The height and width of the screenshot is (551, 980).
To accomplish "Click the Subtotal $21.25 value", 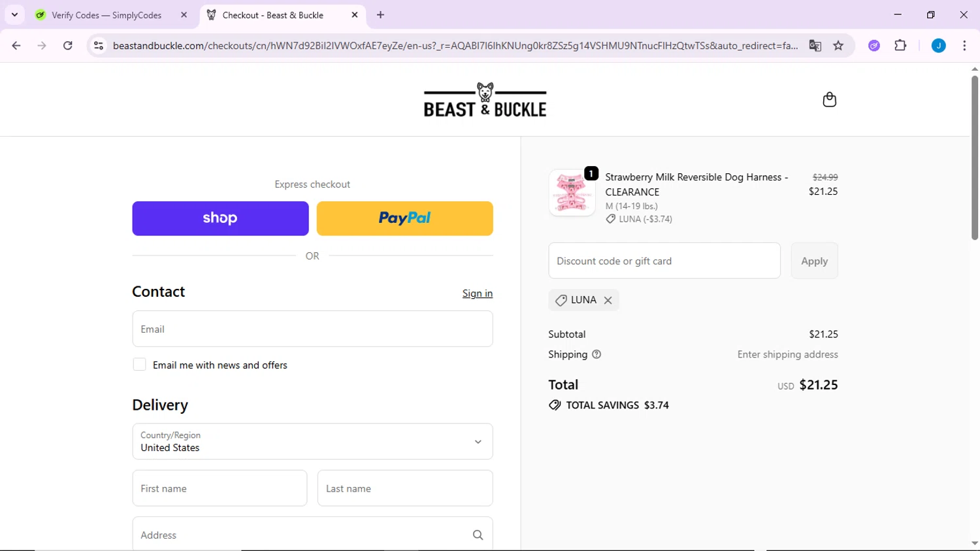I will pos(823,334).
